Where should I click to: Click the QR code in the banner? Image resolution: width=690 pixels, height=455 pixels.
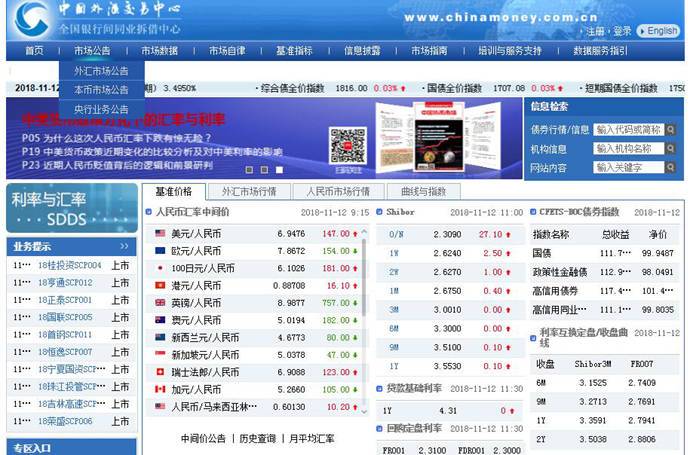348,146
